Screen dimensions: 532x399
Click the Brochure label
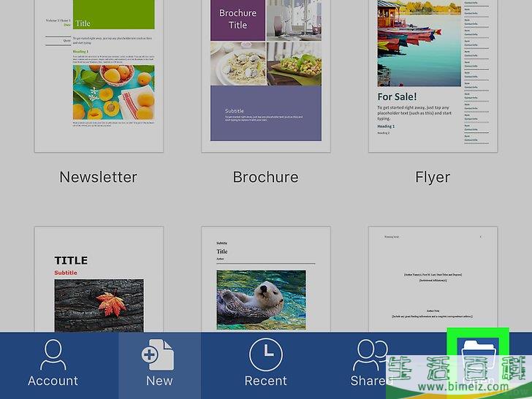click(266, 177)
